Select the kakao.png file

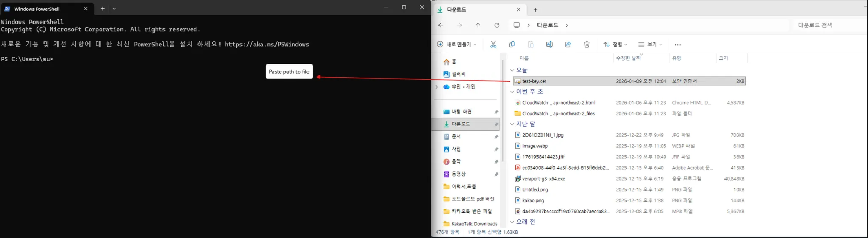tap(629, 201)
